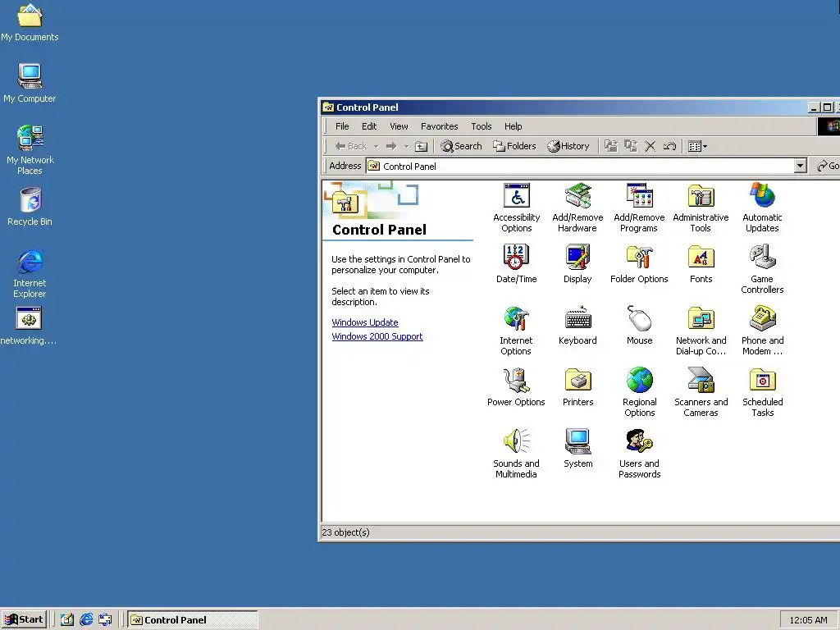Open the View menu

click(399, 126)
